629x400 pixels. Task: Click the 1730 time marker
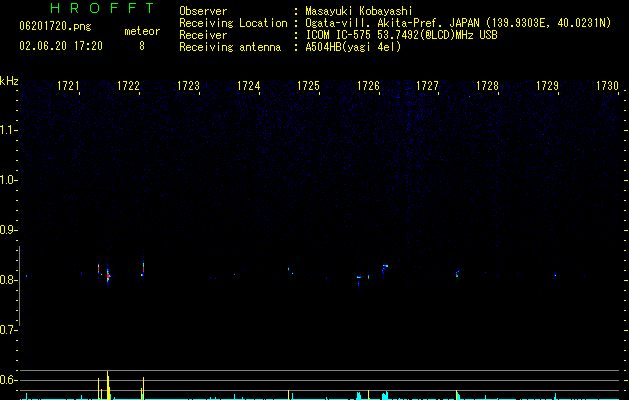coord(607,86)
